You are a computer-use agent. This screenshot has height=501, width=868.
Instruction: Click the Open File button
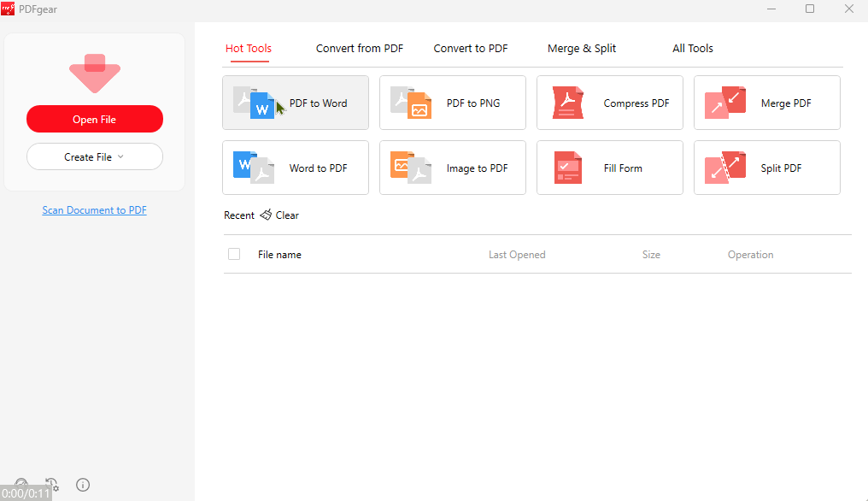point(94,119)
